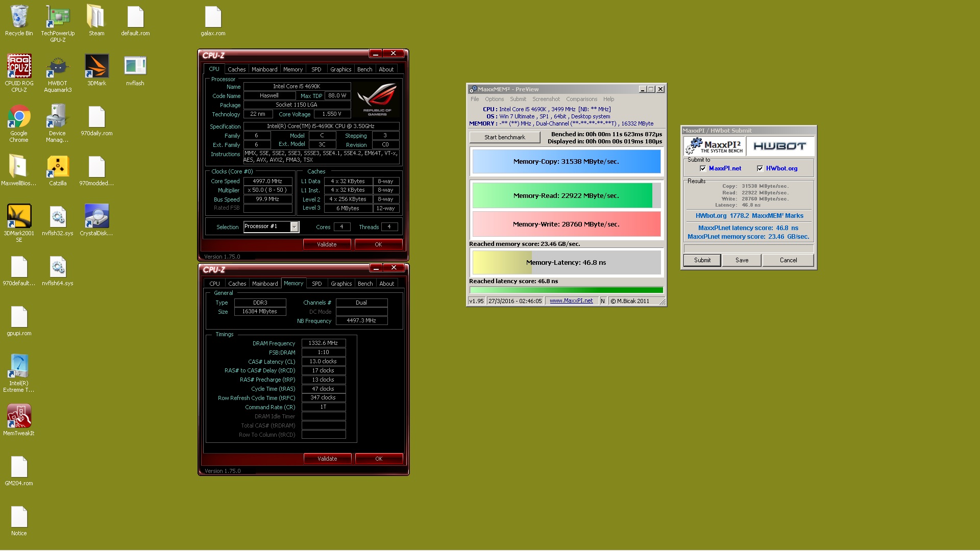
Task: Launch the 3DMark shortcut
Action: 96,70
